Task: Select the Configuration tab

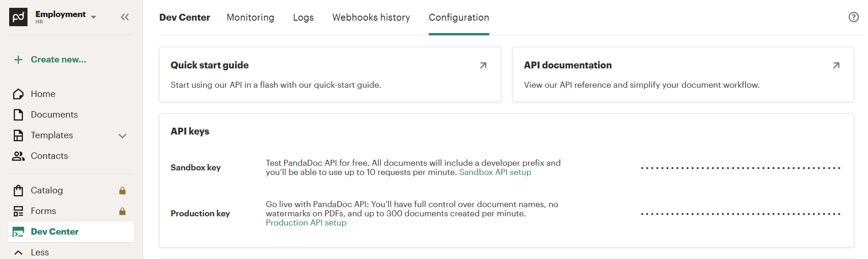Action: click(459, 17)
